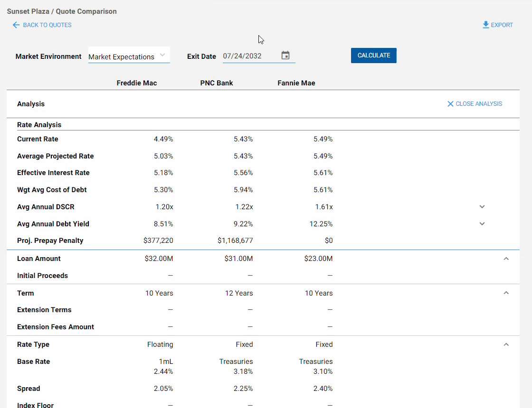Click the Exit Date field label
This screenshot has height=408, width=532.
point(201,56)
